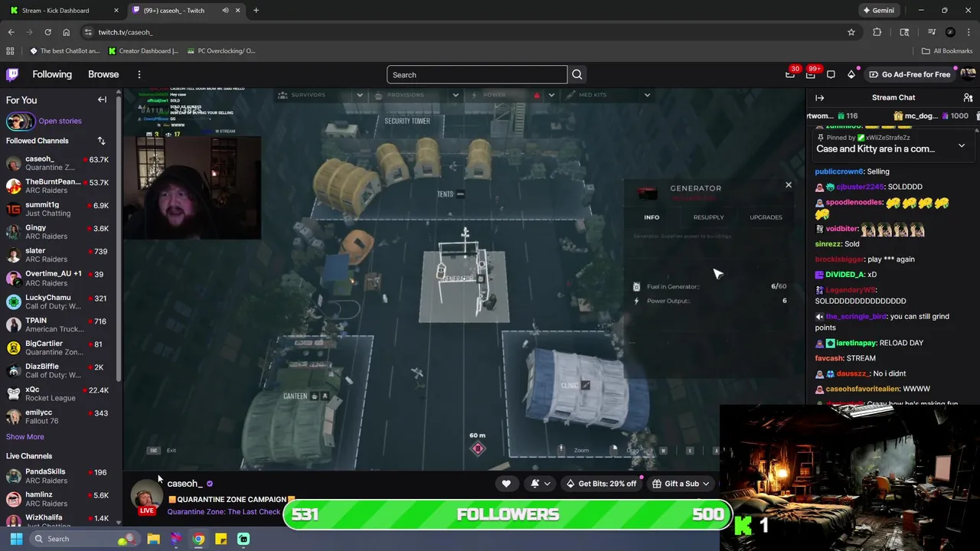This screenshot has height=551, width=980.
Task: Open summit1g channel in sidebar
Action: 60,209
